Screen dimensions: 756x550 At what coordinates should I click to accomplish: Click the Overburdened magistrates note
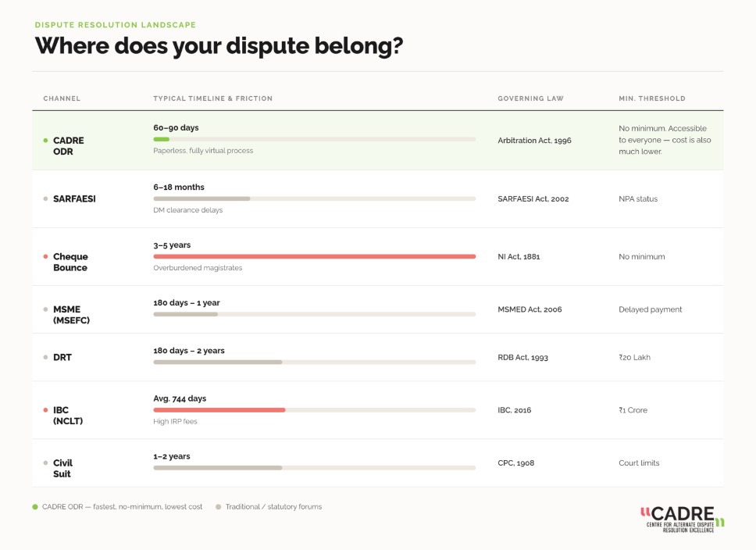tap(198, 268)
